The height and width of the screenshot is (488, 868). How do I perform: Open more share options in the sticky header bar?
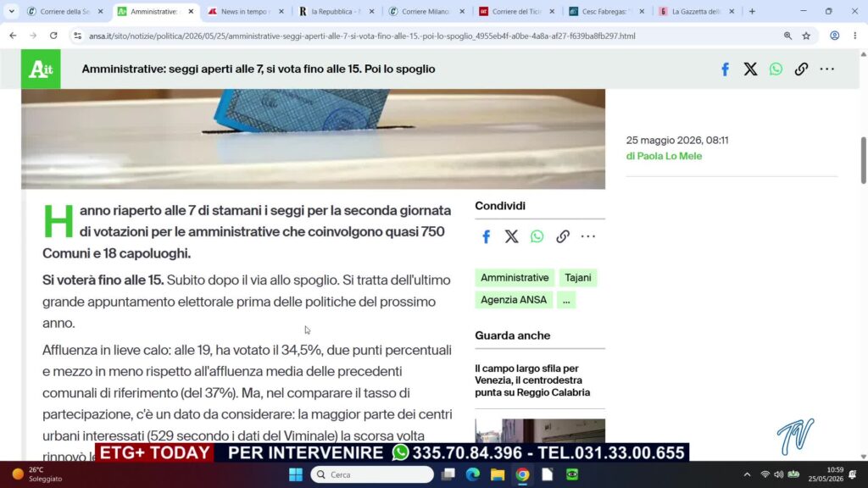tap(827, 69)
